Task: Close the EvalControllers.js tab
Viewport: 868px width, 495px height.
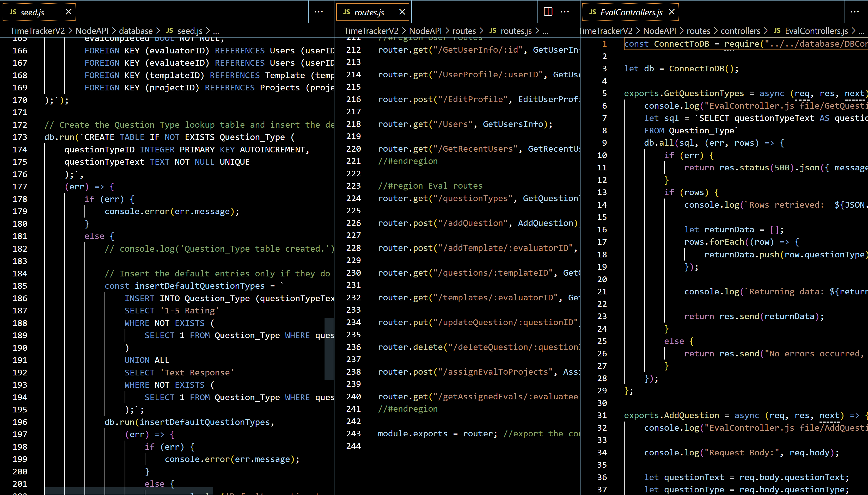Action: (671, 12)
